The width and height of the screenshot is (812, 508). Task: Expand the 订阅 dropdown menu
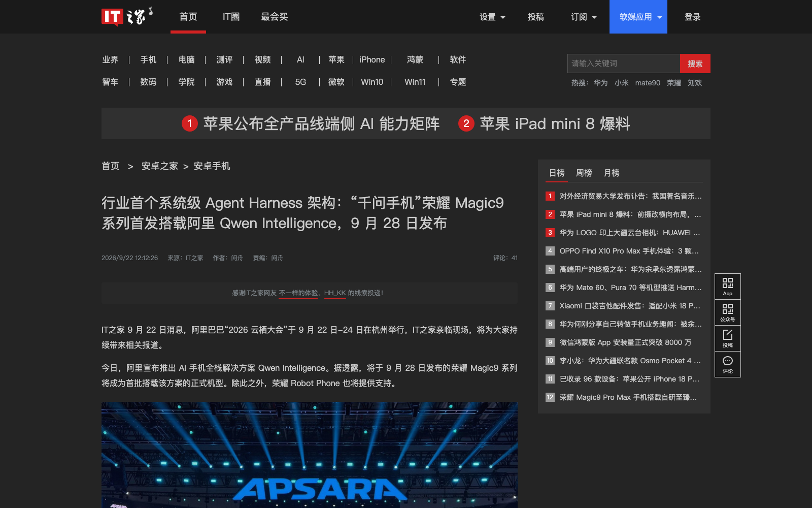point(584,17)
